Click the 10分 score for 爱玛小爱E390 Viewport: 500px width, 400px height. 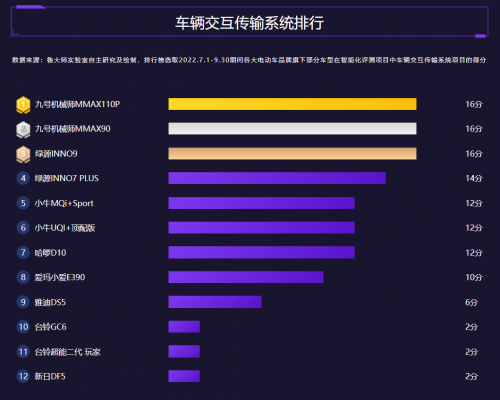coord(474,277)
